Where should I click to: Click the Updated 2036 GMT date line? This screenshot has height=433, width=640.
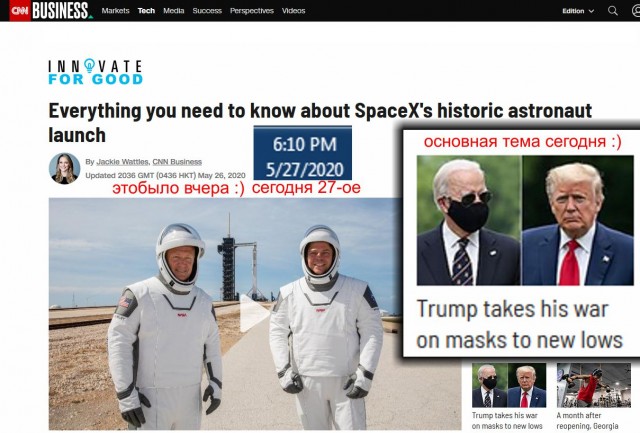tap(165, 175)
